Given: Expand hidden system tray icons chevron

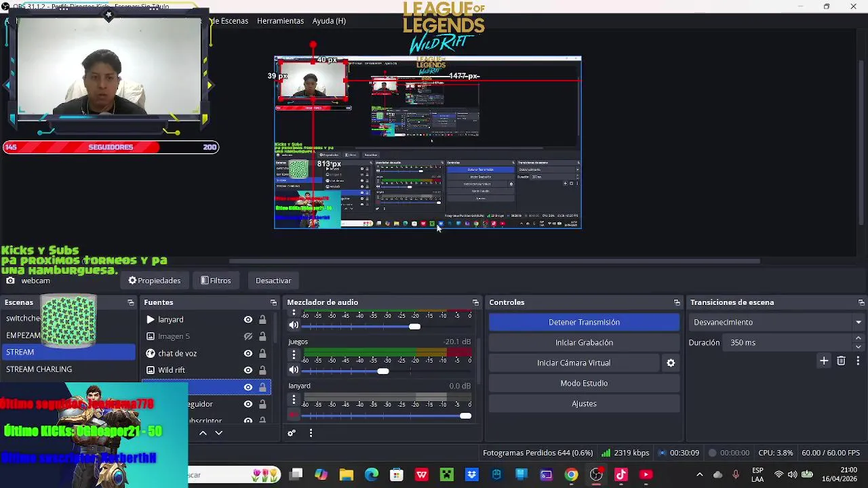Looking at the screenshot, I should (x=699, y=474).
